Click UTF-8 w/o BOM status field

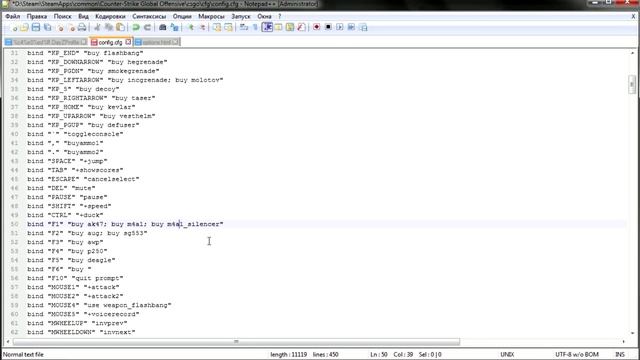(577, 354)
